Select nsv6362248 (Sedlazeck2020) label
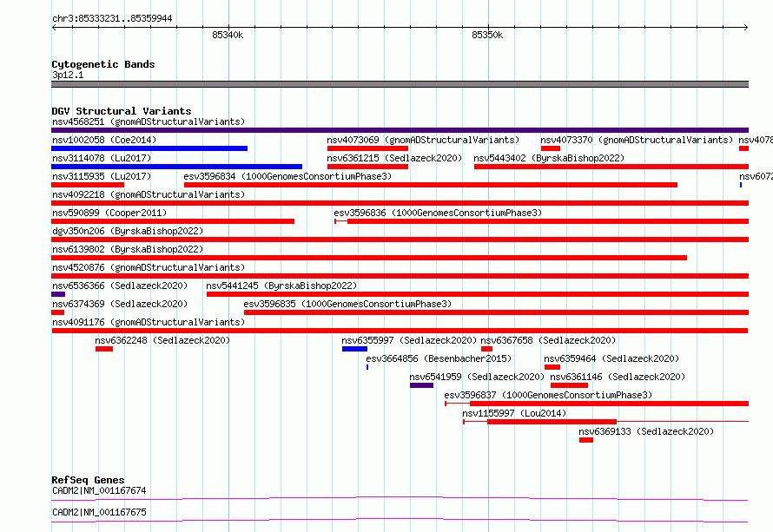The width and height of the screenshot is (773, 532). [162, 340]
